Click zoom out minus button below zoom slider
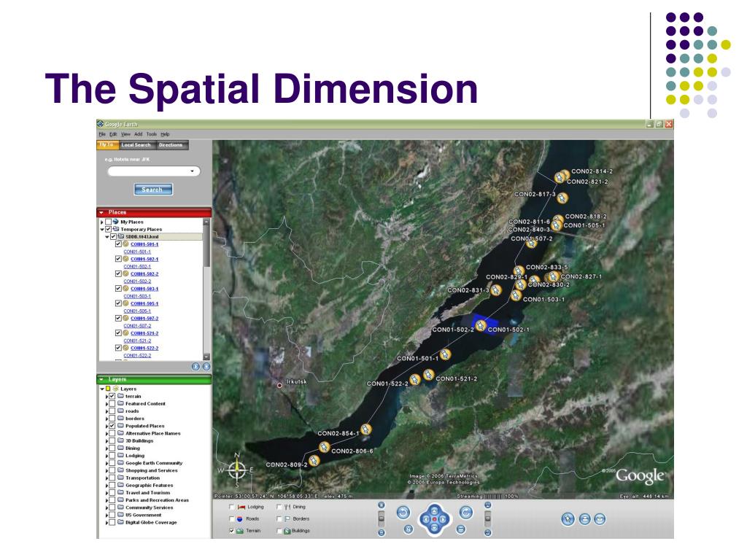747x560 pixels. (x=381, y=533)
